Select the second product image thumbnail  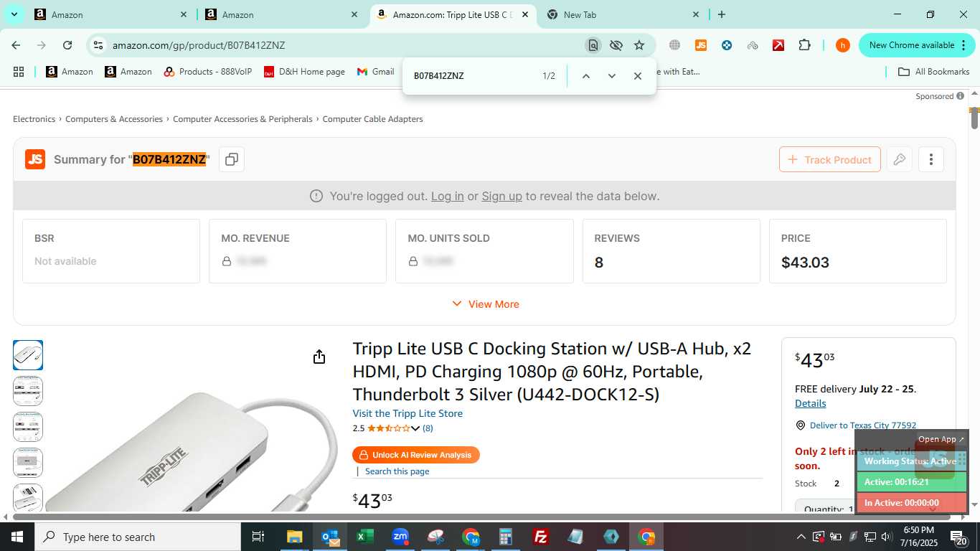28,391
